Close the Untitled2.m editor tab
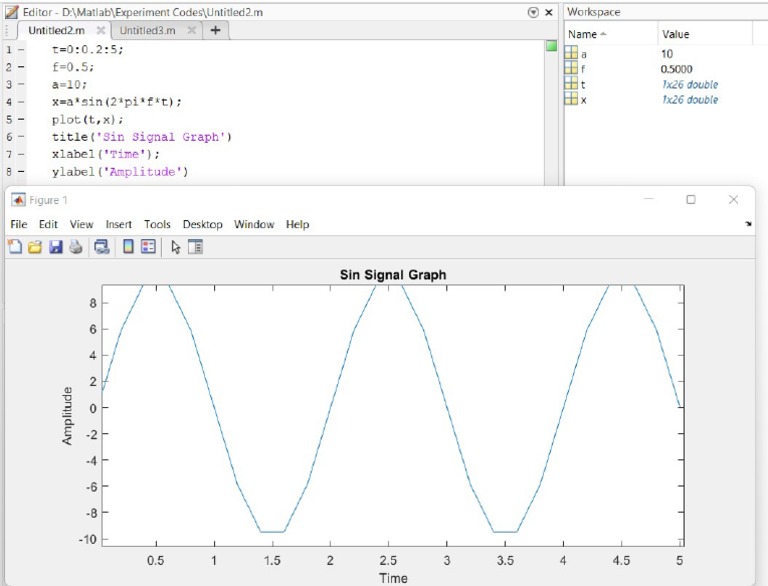768x586 pixels. (101, 31)
